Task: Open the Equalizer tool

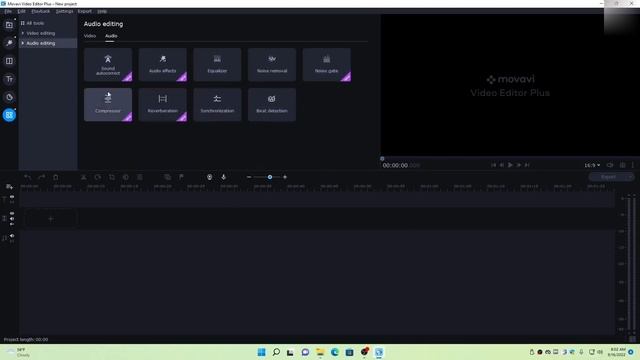Action: pos(217,64)
